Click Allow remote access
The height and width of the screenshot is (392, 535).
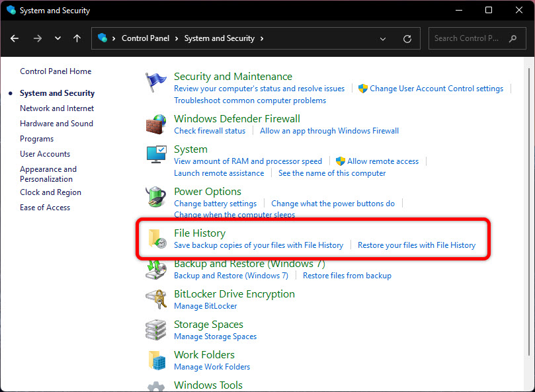[x=383, y=161]
